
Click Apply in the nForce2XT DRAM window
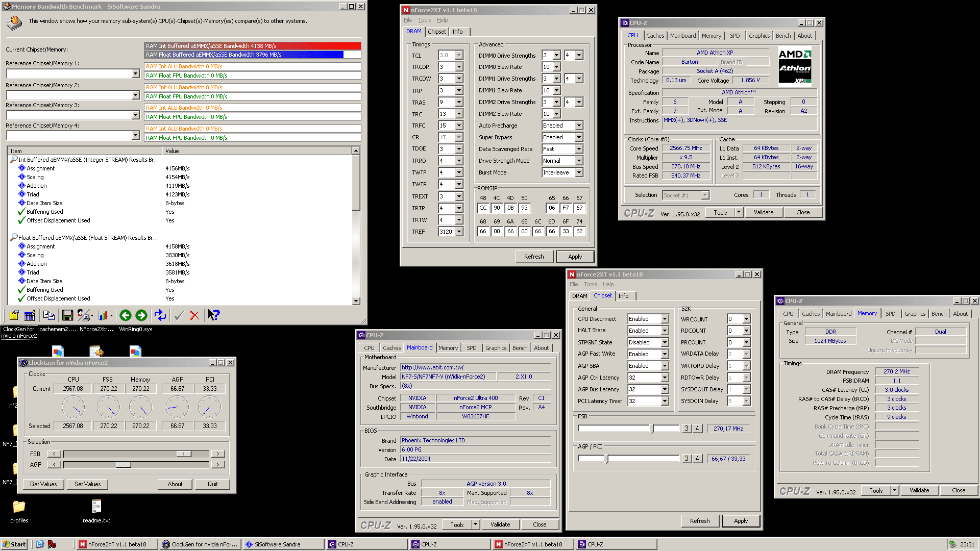575,257
